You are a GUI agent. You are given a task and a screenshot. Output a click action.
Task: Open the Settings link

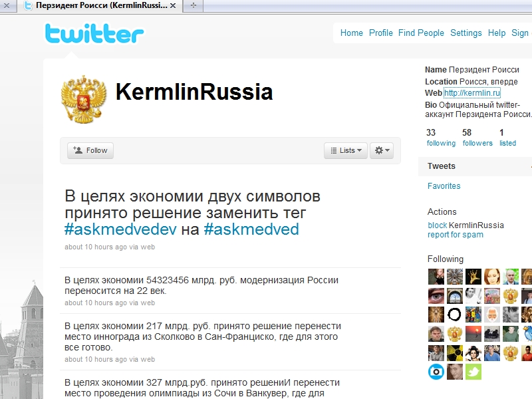(466, 33)
